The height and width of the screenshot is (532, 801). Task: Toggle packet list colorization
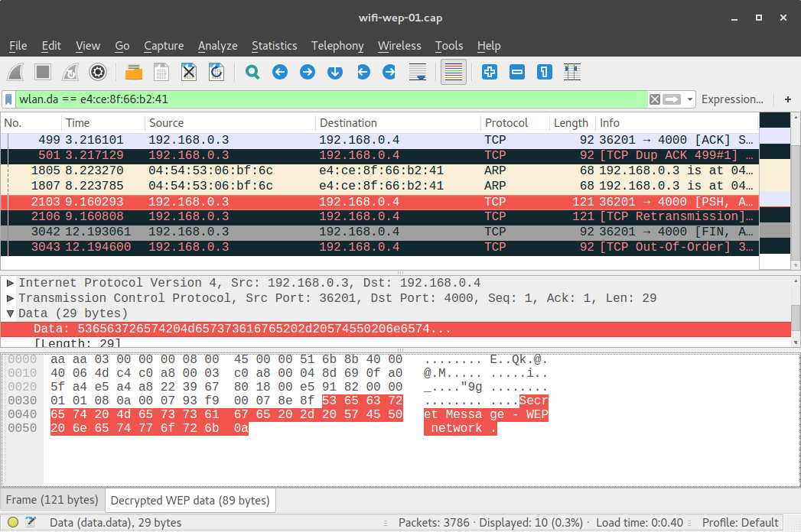[x=454, y=72]
